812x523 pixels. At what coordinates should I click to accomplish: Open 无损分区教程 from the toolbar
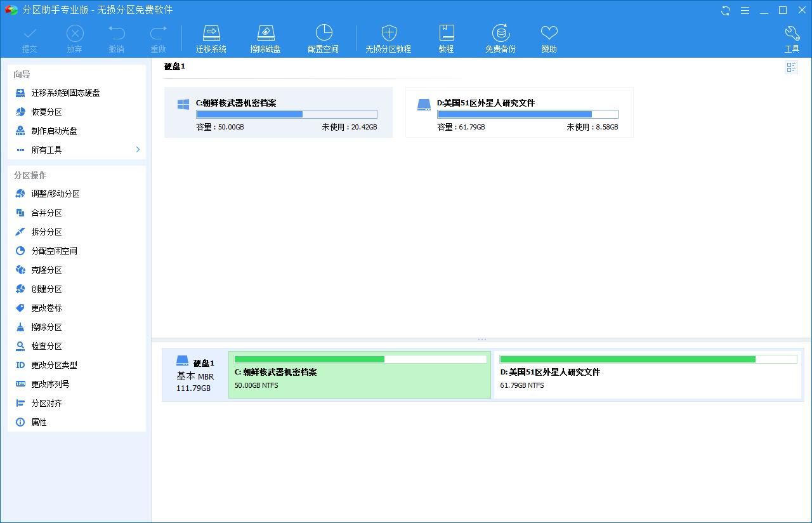point(388,37)
